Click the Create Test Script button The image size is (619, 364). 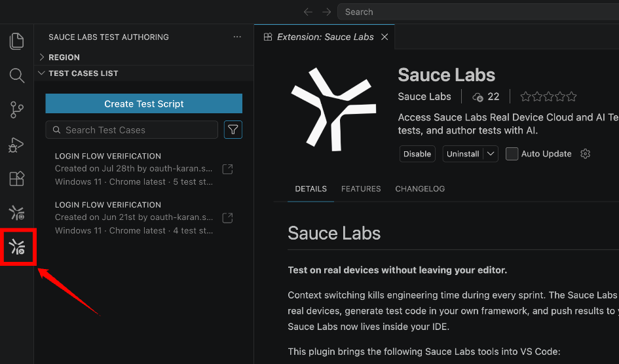[143, 103]
